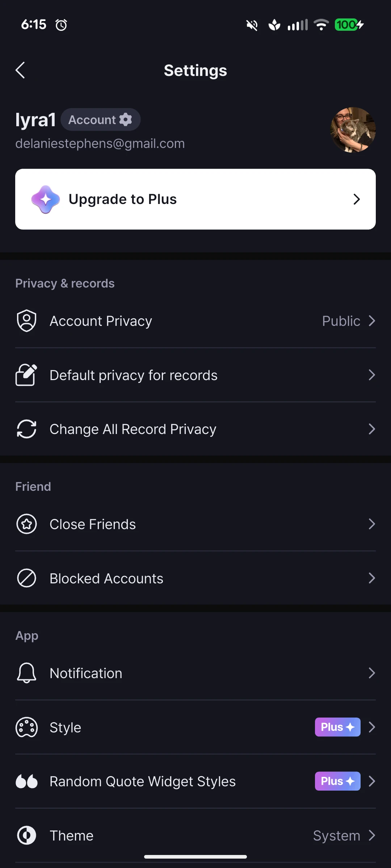Tap the profile photo thumbnail
This screenshot has height=868, width=391.
pos(353,130)
